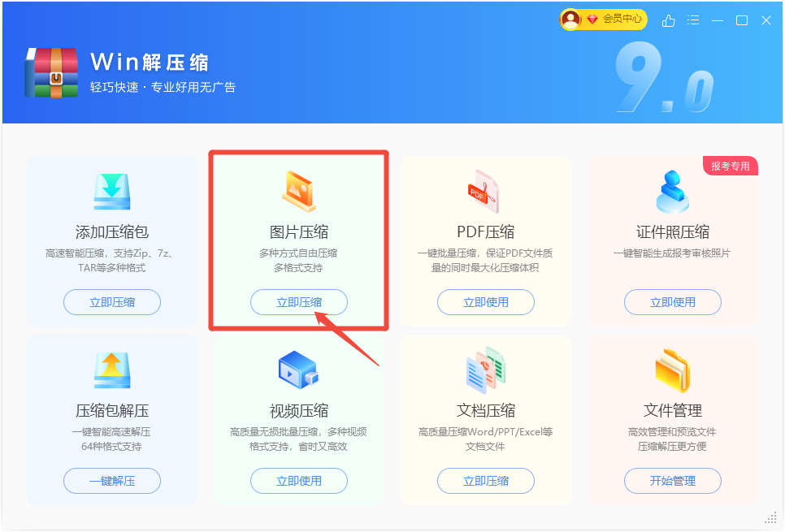Select the orange image compression icon

pyautogui.click(x=299, y=191)
